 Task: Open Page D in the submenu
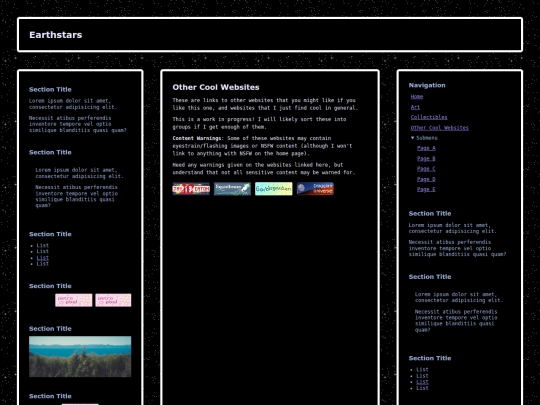click(x=426, y=179)
